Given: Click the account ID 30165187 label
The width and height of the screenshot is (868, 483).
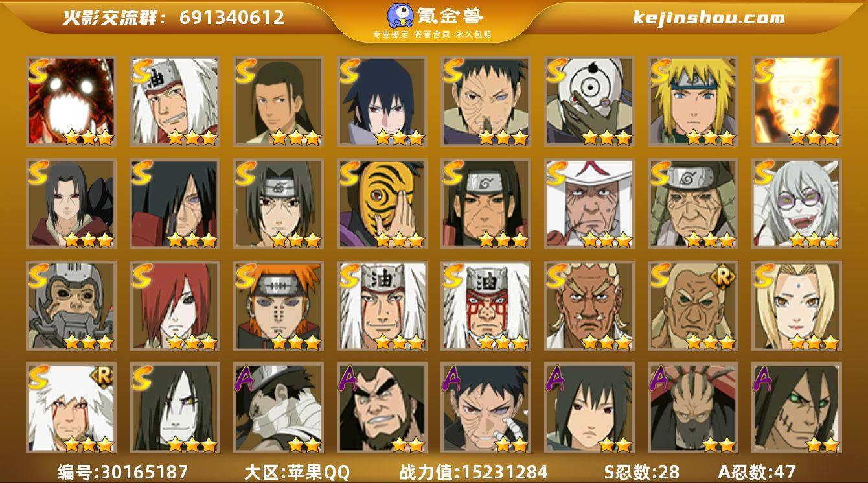Looking at the screenshot, I should tap(123, 472).
